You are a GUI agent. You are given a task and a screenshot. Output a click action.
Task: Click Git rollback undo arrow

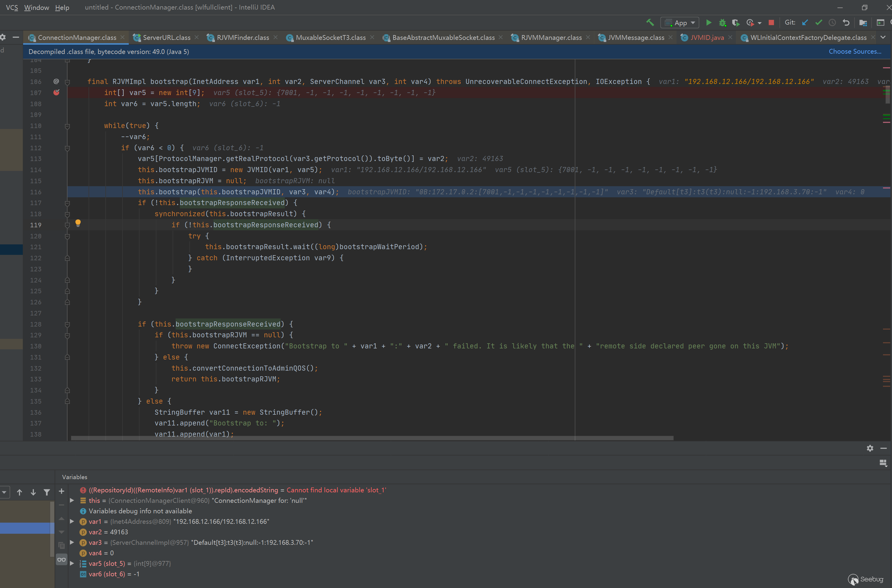click(846, 22)
